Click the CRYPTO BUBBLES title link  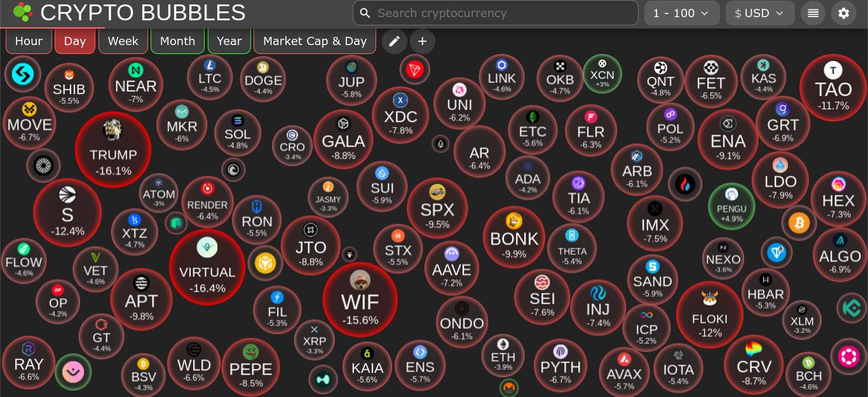pos(143,13)
